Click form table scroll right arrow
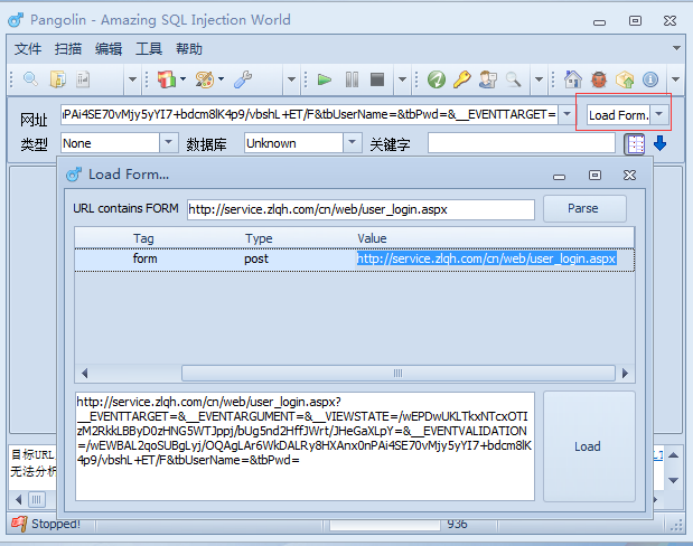The height and width of the screenshot is (546, 693). pyautogui.click(x=624, y=373)
